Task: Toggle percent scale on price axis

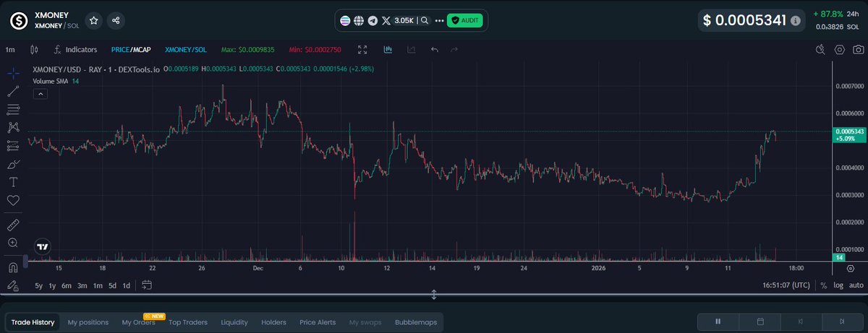Action: click(x=823, y=285)
